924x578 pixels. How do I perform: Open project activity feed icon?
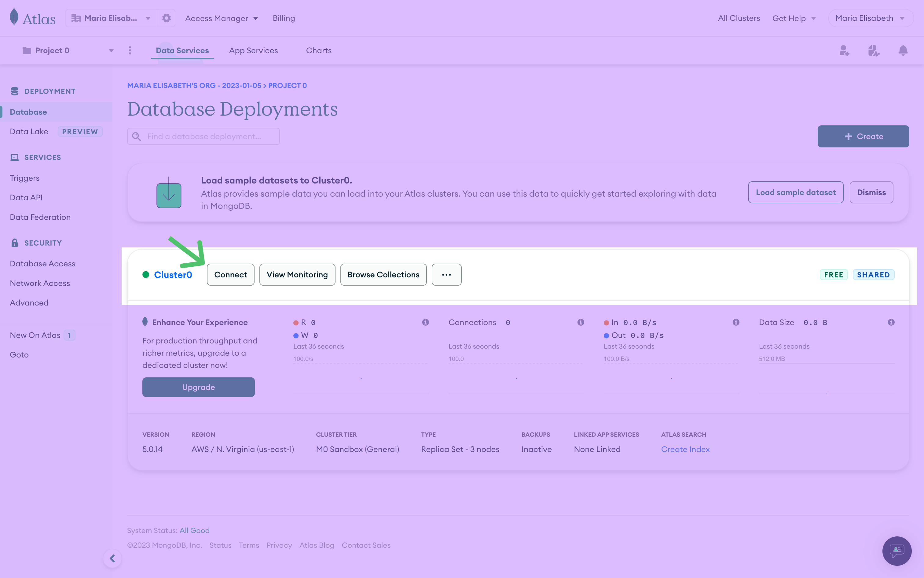point(874,50)
